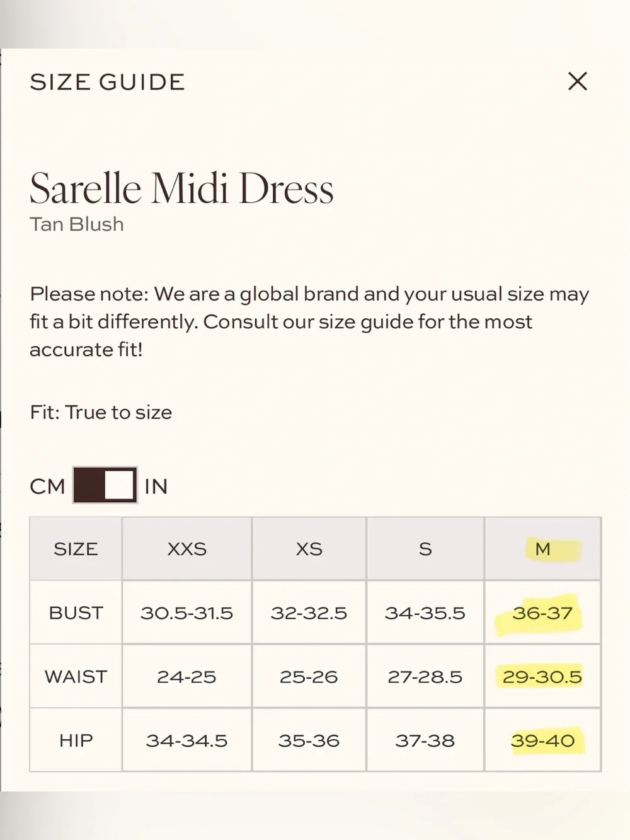Click the S waist value 27-28.5

point(425,676)
